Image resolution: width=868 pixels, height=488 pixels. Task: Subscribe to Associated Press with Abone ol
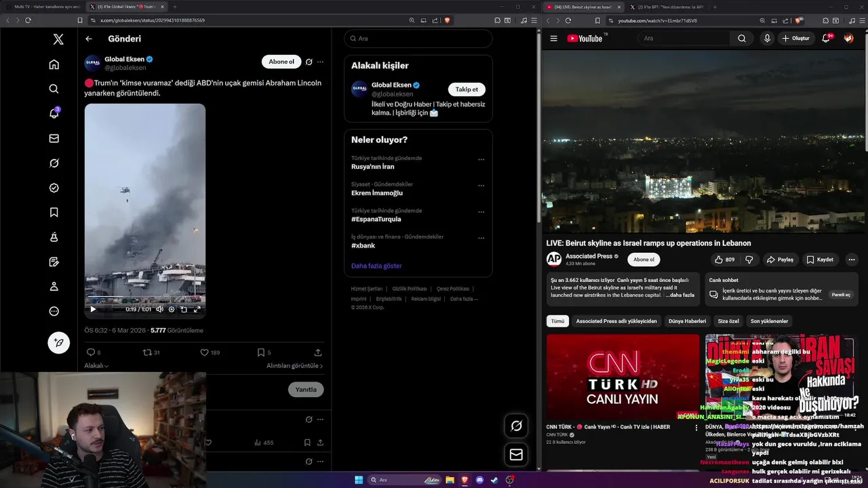pyautogui.click(x=644, y=260)
